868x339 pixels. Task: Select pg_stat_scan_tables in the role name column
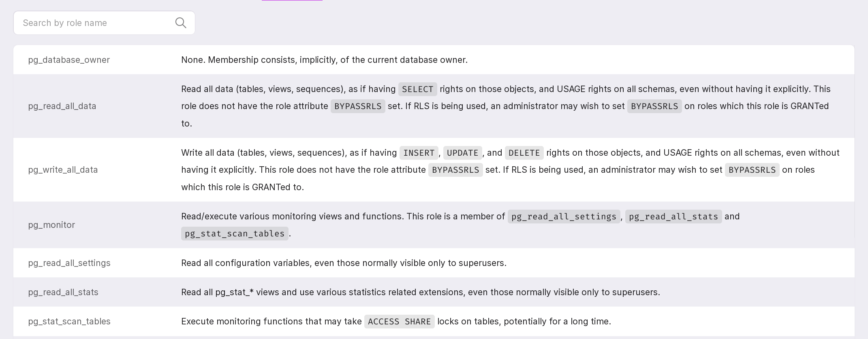click(69, 322)
